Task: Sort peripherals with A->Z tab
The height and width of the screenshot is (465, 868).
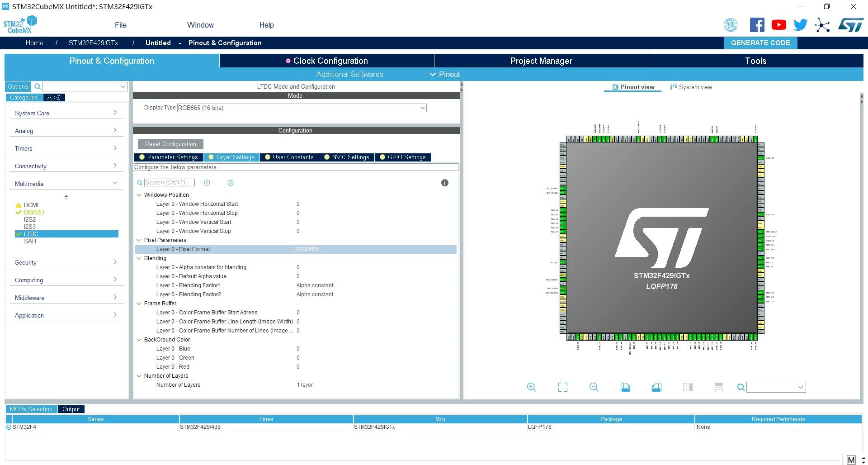Action: tap(54, 97)
